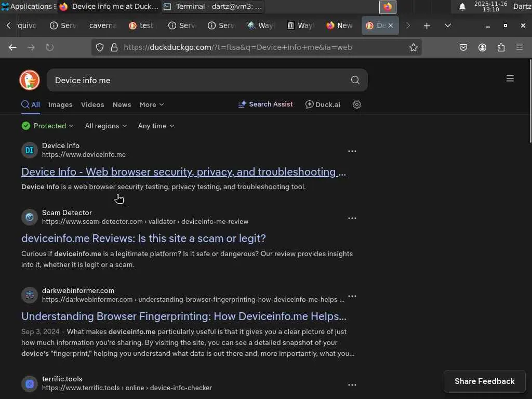Switch to the All results tab
Viewport: 532px width, 399px height.
click(31, 105)
